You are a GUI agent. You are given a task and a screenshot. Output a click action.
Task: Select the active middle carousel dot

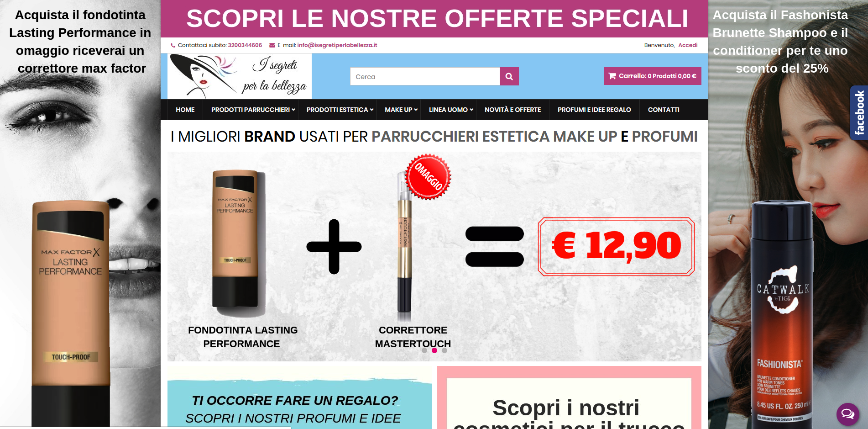click(434, 350)
